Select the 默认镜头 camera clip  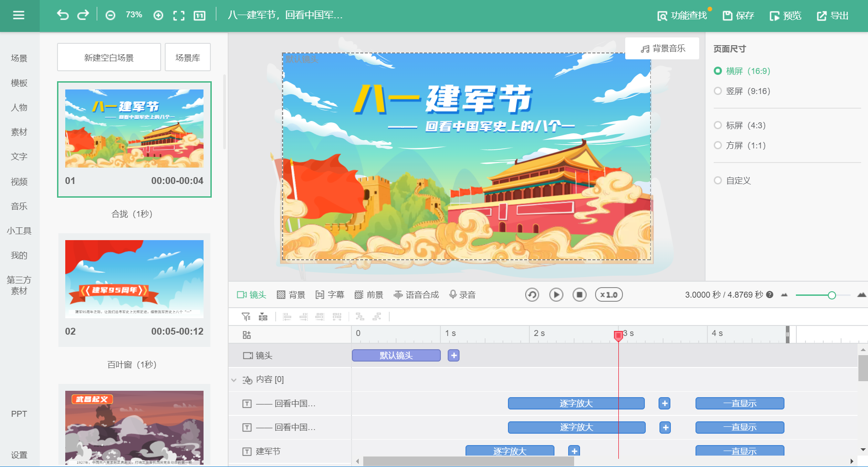tap(396, 356)
